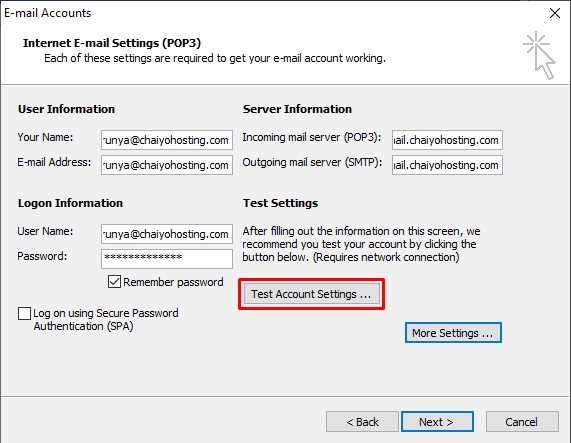Click the 'Password:' label text
The height and width of the screenshot is (443, 571).
[42, 256]
